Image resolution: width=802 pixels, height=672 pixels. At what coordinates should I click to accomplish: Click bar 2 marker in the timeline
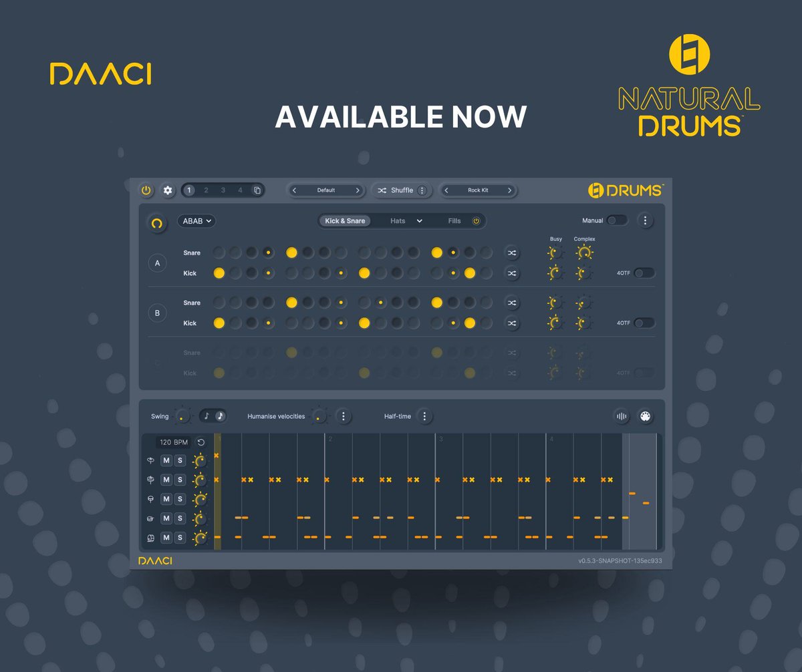point(330,439)
